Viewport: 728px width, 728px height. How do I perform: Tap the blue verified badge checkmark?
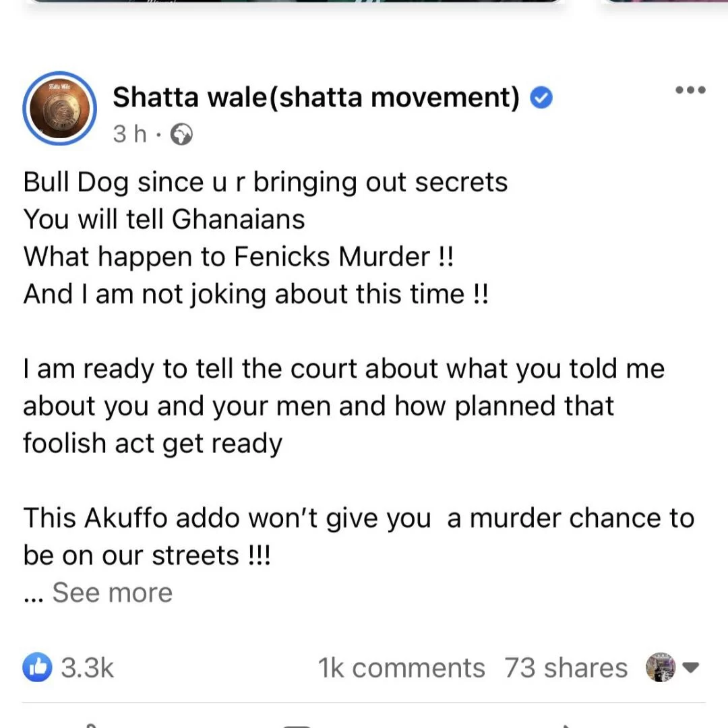[x=541, y=98]
